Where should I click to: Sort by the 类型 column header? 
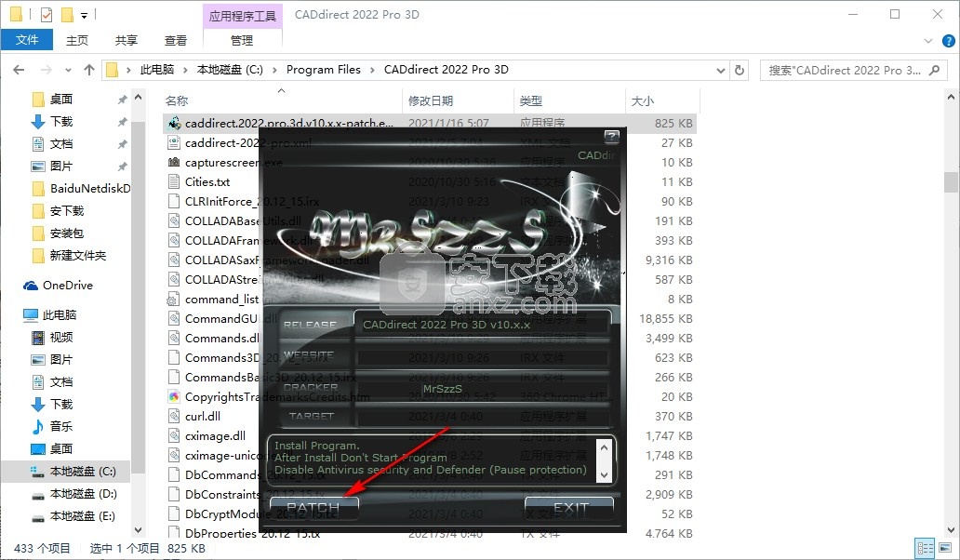tap(531, 101)
